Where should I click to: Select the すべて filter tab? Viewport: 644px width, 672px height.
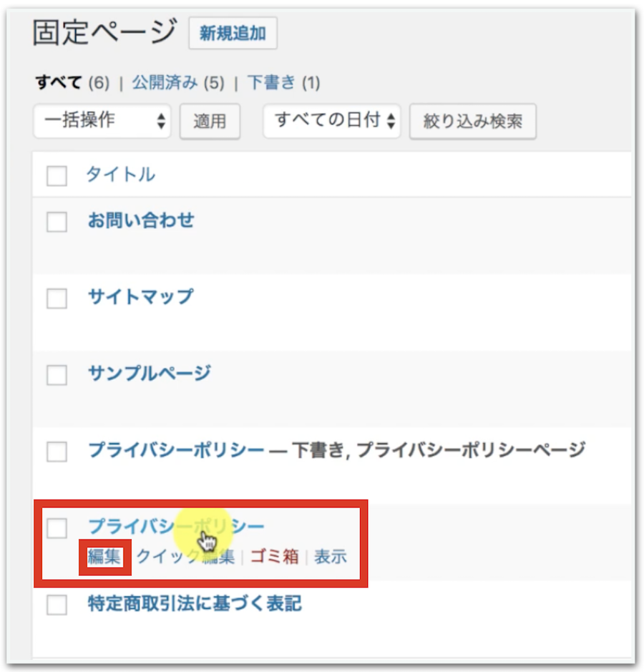59,83
